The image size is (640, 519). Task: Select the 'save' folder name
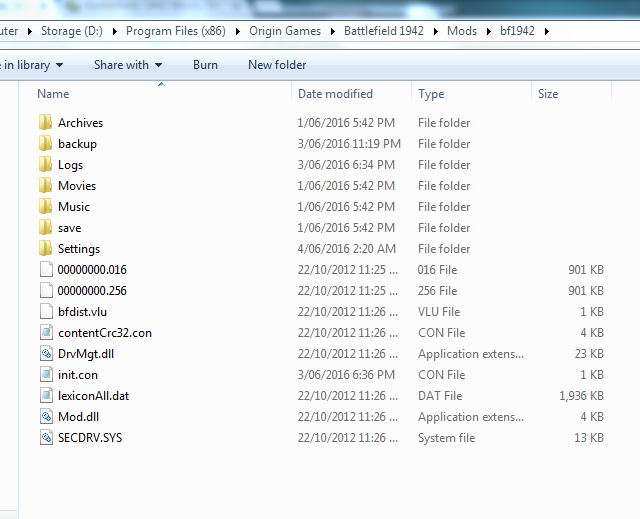pyautogui.click(x=69, y=228)
